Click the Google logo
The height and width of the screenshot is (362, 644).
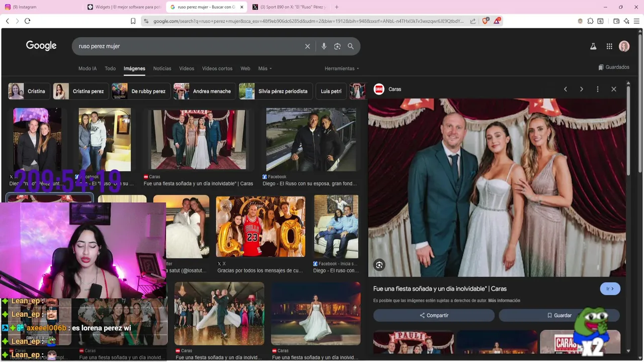(x=41, y=46)
